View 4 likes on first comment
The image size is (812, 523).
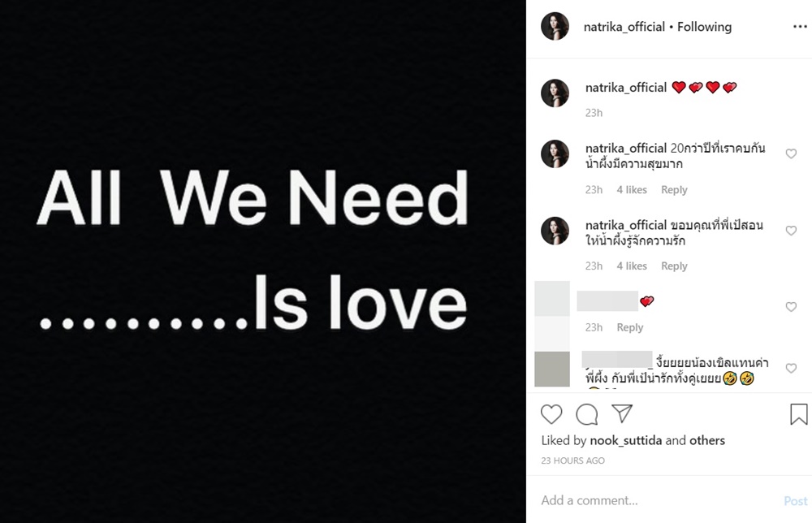click(x=631, y=190)
